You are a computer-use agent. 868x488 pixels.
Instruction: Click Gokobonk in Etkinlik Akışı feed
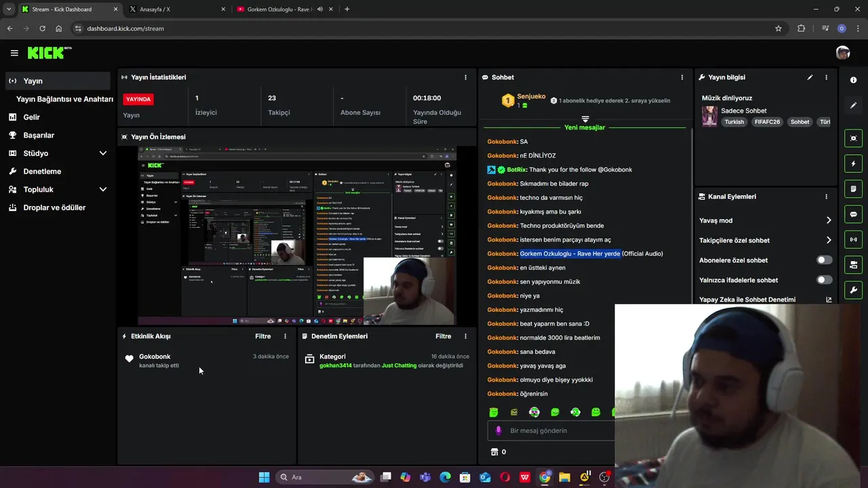click(x=155, y=357)
